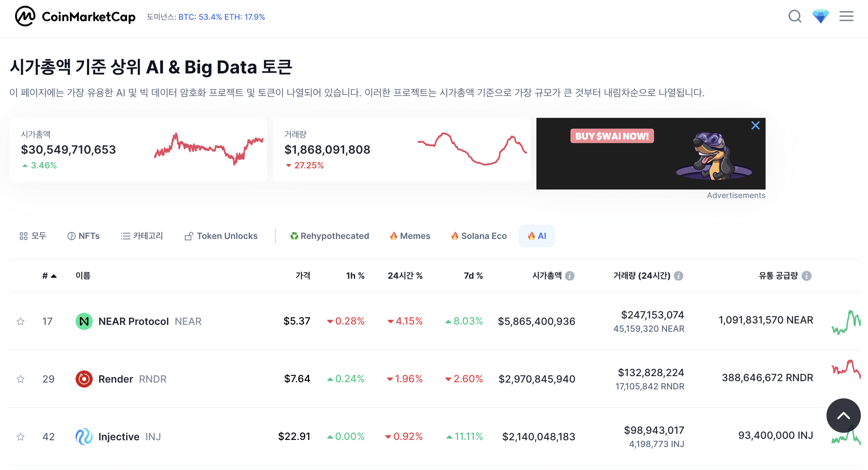Star NEAR Protocol to watchlist
Viewport: 868px width, 470px height.
[20, 321]
